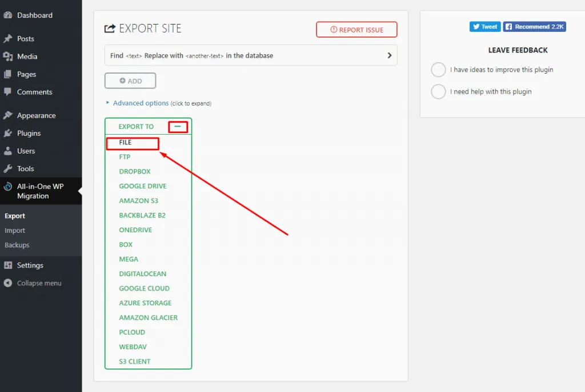Choose ONEDRIVE export option
This screenshot has height=392, width=585.
(135, 230)
